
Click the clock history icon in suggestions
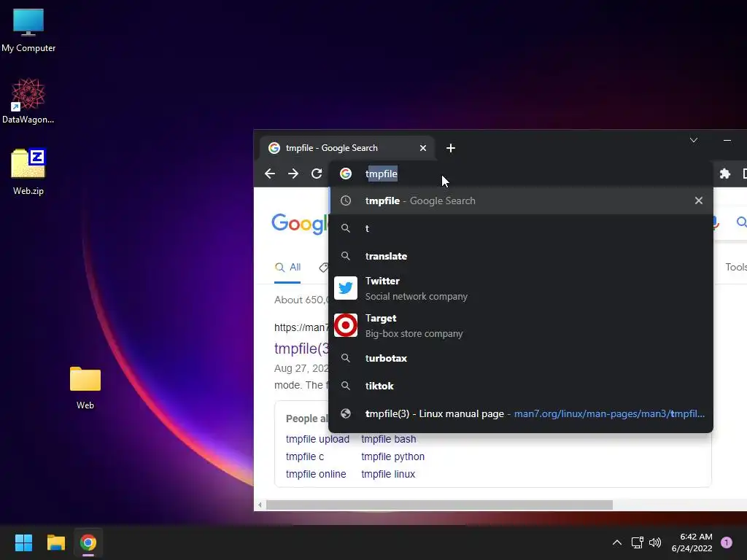click(346, 201)
